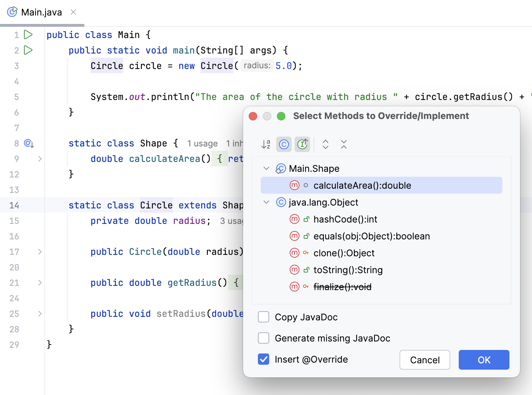Viewport: 532px width, 395px height.
Task: Check Generate missing JavaDoc
Action: (x=263, y=338)
